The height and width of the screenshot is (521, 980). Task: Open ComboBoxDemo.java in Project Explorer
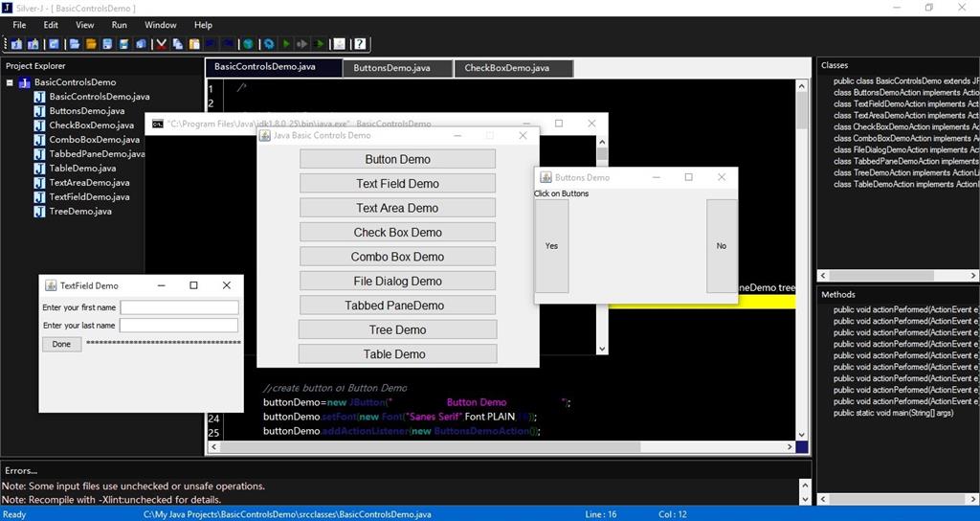(x=94, y=140)
